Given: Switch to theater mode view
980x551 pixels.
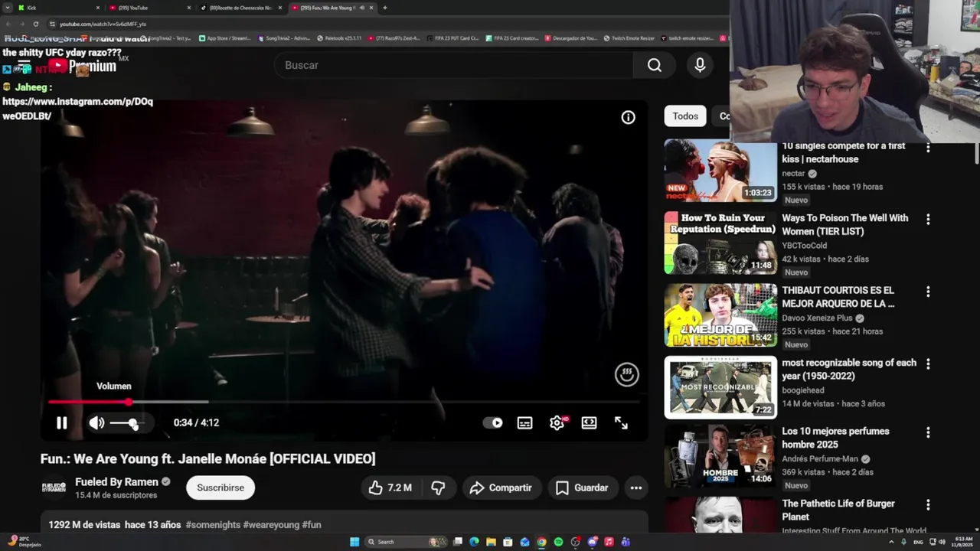Looking at the screenshot, I should tap(589, 422).
